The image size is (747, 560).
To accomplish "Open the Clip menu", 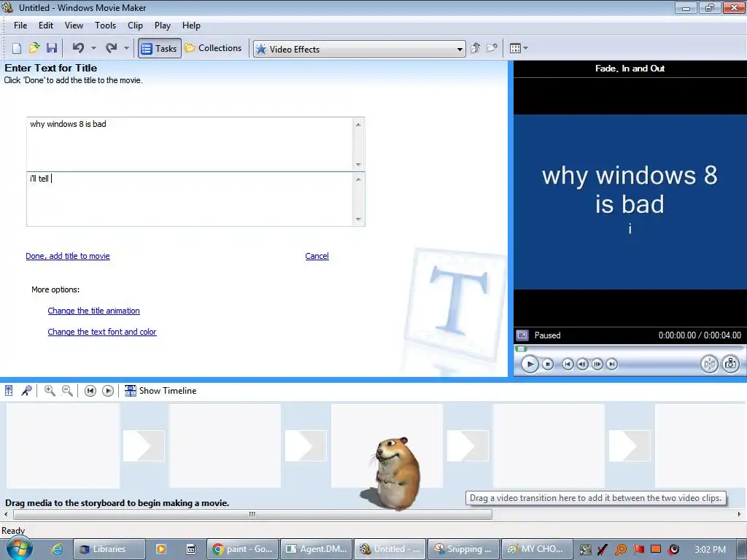I will coord(135,26).
